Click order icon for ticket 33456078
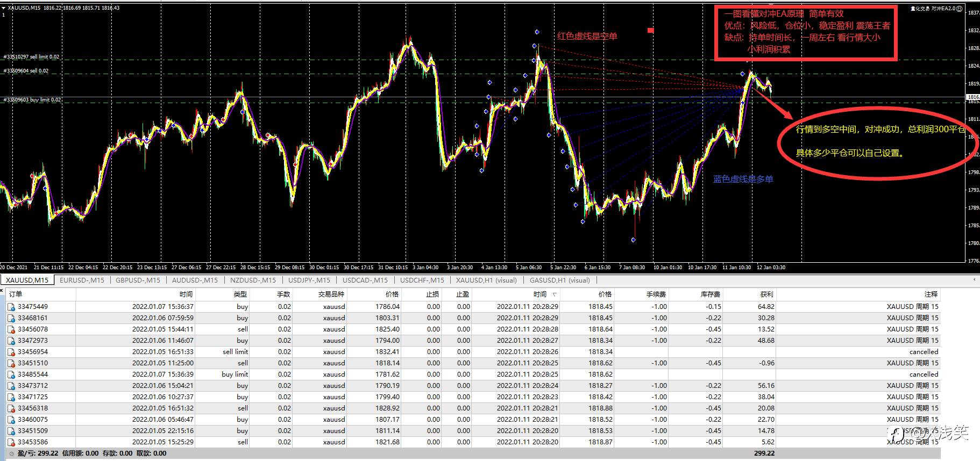 (11, 329)
